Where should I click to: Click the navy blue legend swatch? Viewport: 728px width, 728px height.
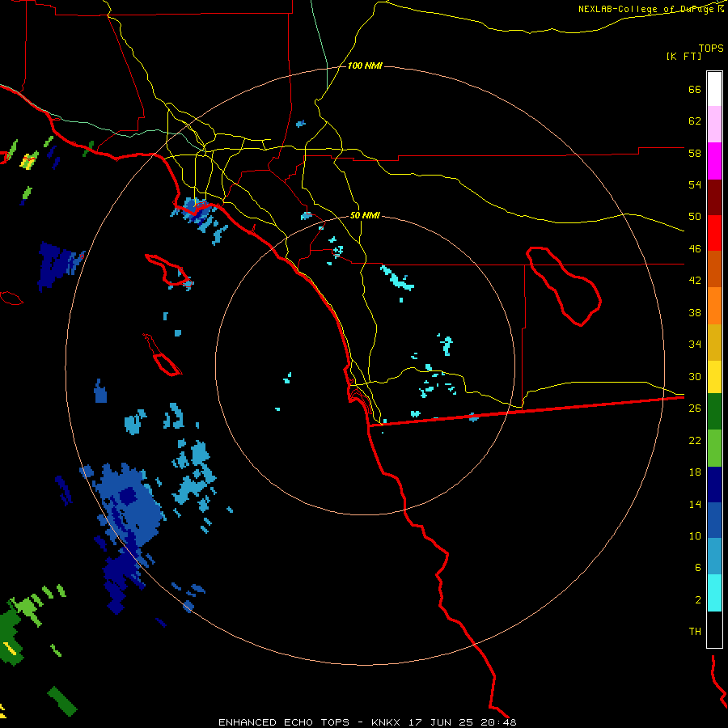click(x=714, y=485)
